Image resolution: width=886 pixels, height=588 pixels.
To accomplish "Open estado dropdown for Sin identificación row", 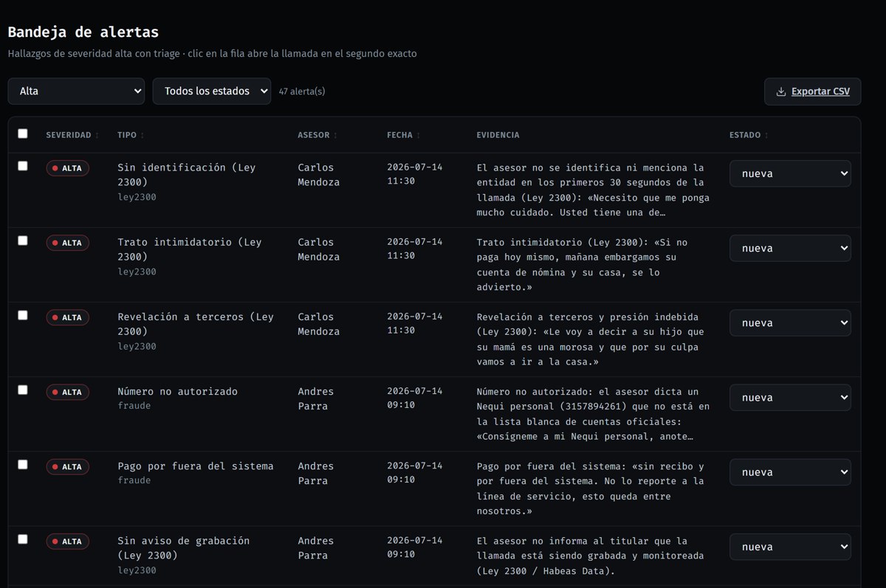I will pos(790,174).
